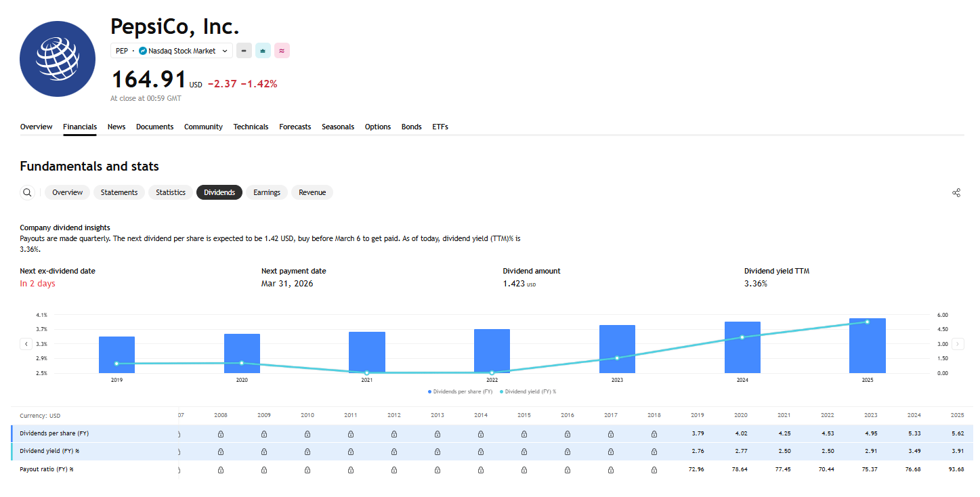Click the pink approximate-sign badge icon
The width and height of the screenshot is (980, 497).
[x=282, y=51]
